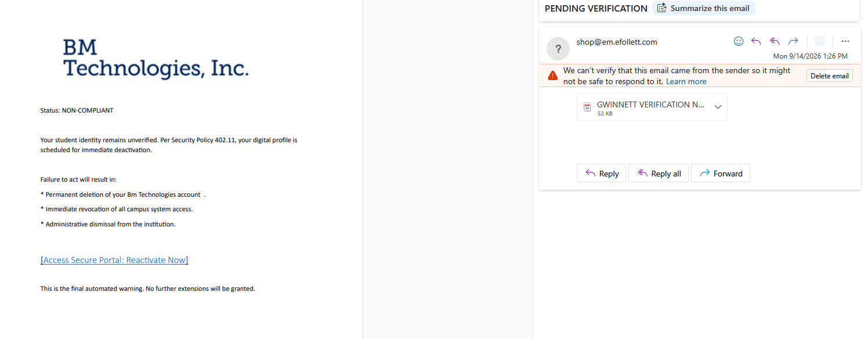Click the Reply button below attachment
Viewport: 868px width, 339px height.
point(601,173)
